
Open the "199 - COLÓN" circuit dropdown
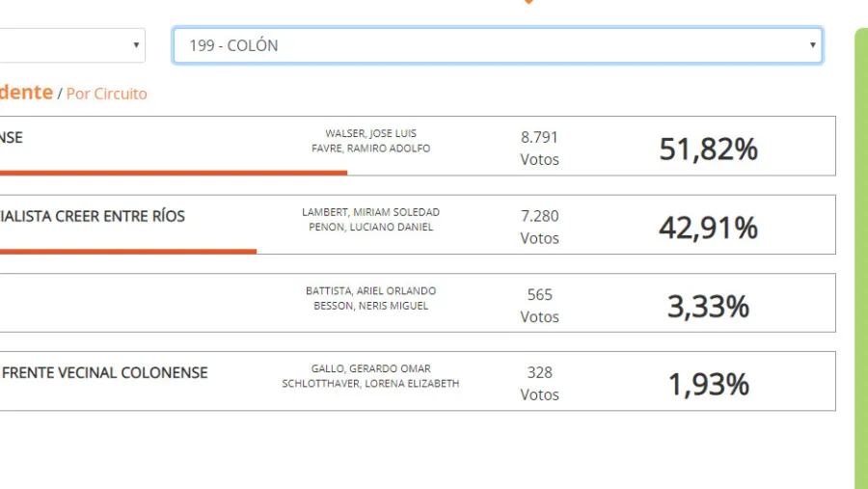pyautogui.click(x=497, y=45)
